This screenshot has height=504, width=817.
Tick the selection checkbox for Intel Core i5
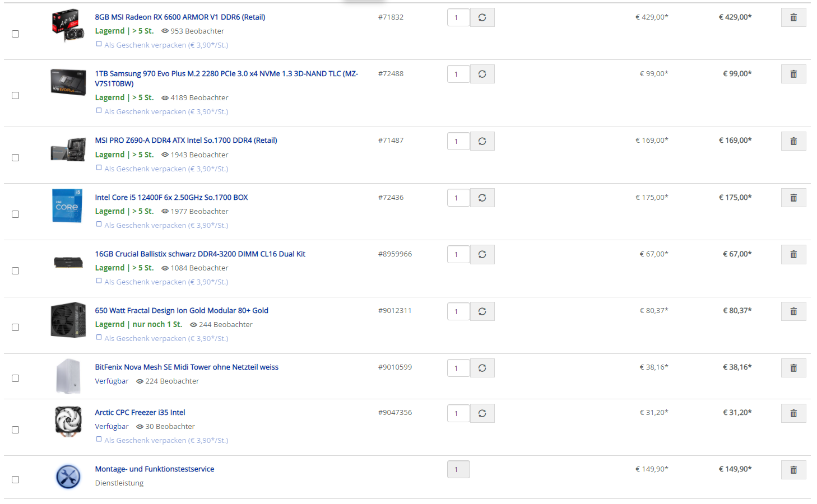[x=16, y=214]
